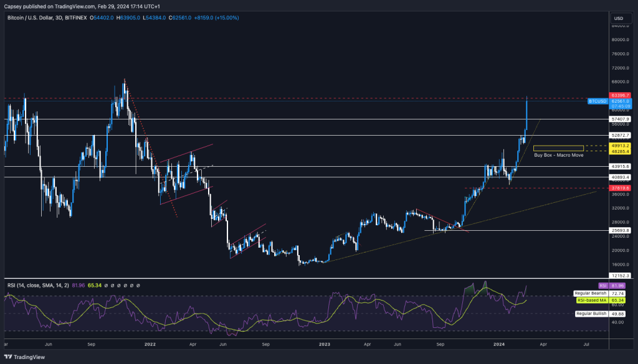The width and height of the screenshot is (638, 364).
Task: Click the 2023 marker on time axis
Action: (325, 343)
